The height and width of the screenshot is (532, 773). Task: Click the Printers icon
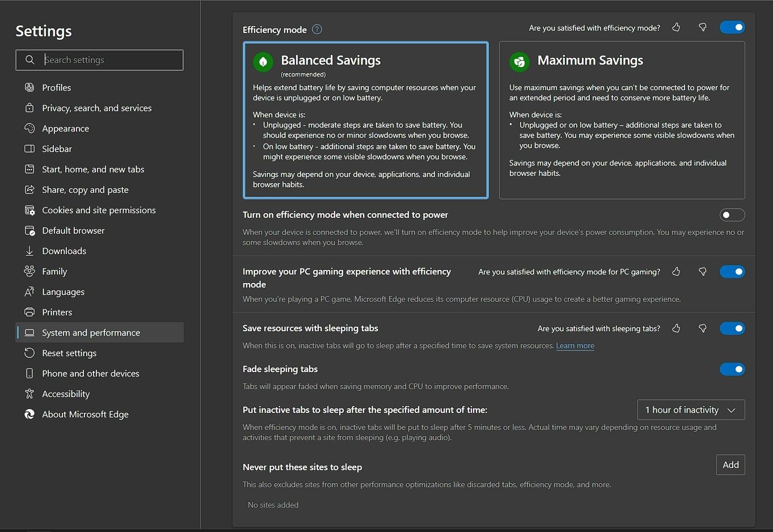[x=29, y=312]
